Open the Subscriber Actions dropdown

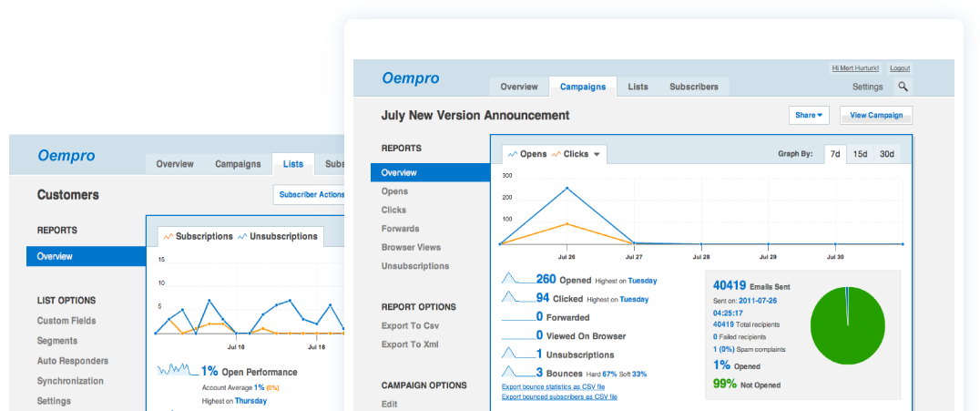311,194
